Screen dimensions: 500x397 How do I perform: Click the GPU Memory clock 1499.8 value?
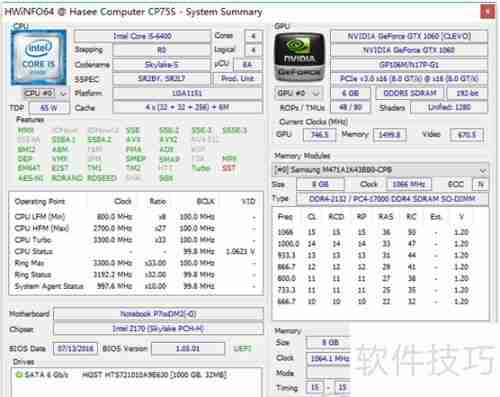[389, 135]
